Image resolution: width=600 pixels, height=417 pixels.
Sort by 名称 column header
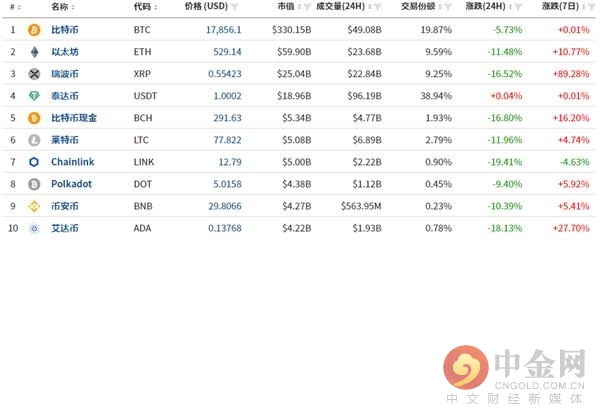63,7
